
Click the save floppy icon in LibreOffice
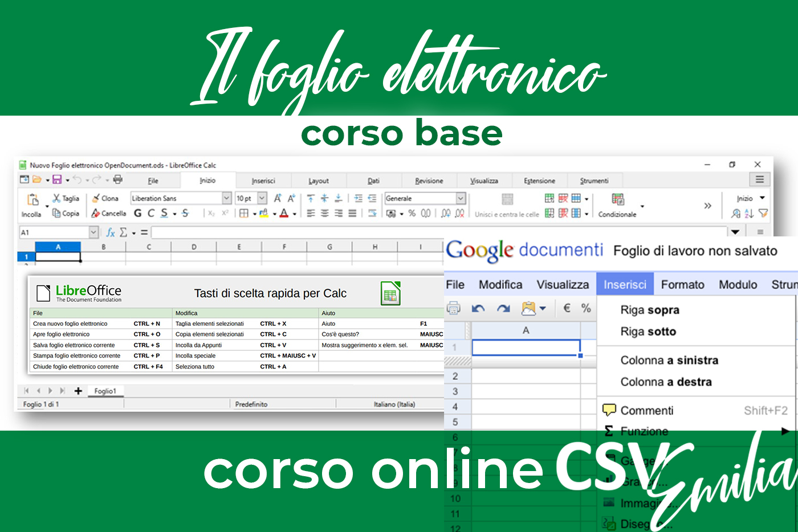tap(57, 179)
